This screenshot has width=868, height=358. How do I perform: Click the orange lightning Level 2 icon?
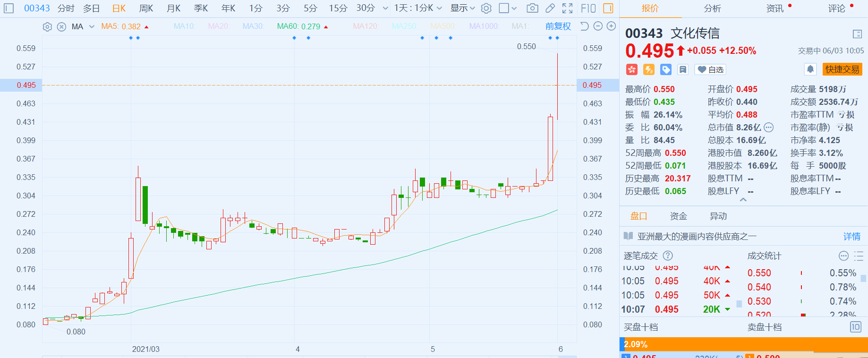(x=649, y=69)
